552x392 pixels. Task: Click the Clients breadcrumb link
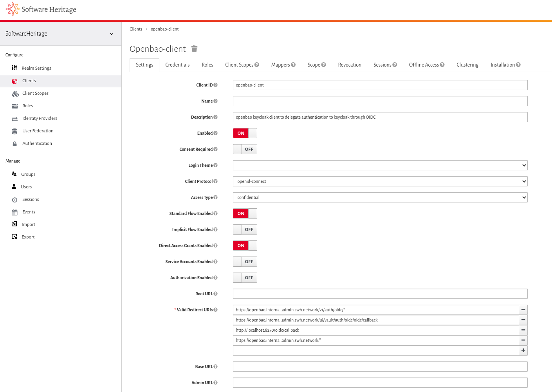pyautogui.click(x=136, y=29)
